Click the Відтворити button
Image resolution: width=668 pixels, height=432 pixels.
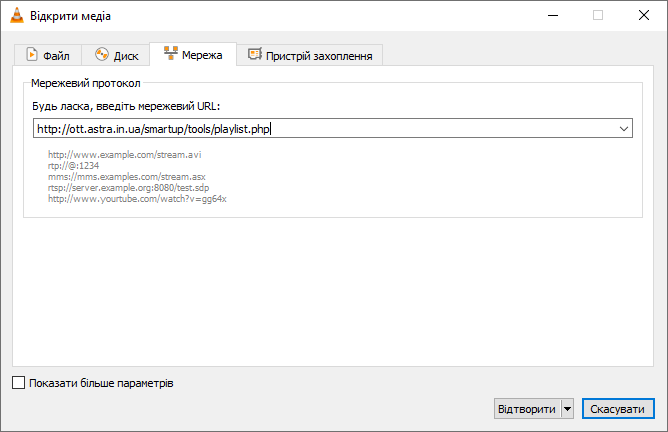527,409
